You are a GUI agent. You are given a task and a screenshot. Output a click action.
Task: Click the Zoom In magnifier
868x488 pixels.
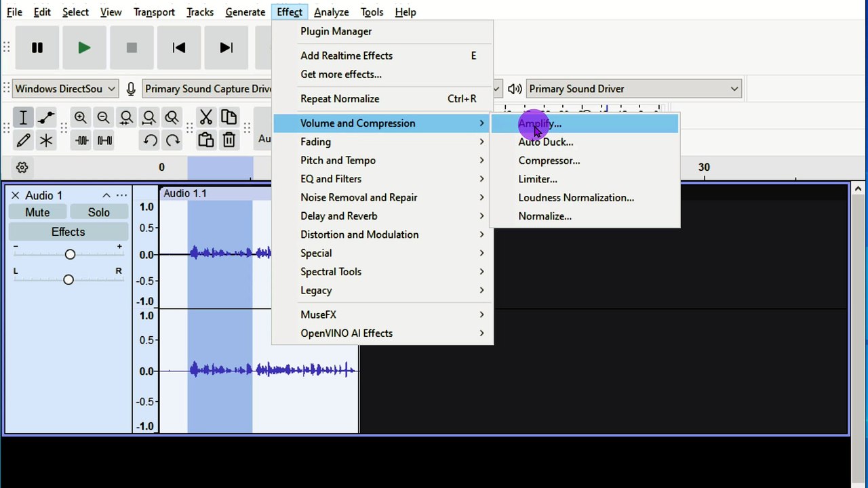pos(81,118)
